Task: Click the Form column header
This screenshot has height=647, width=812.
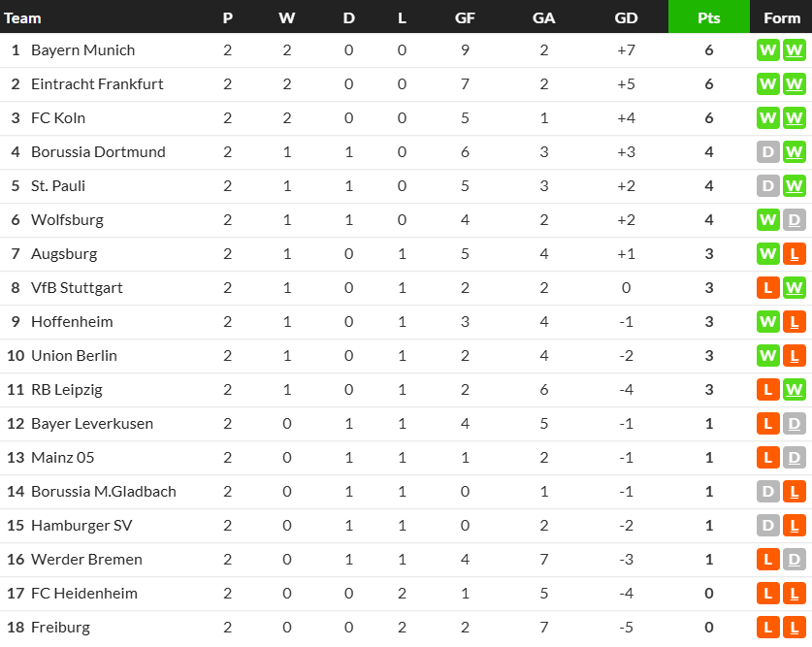Action: click(782, 17)
